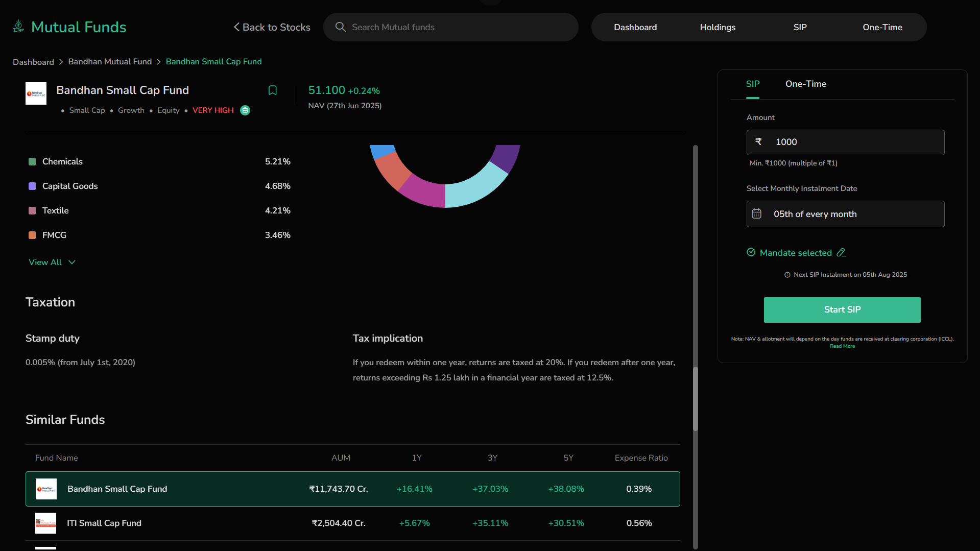Select SIP tab in order panel

753,84
